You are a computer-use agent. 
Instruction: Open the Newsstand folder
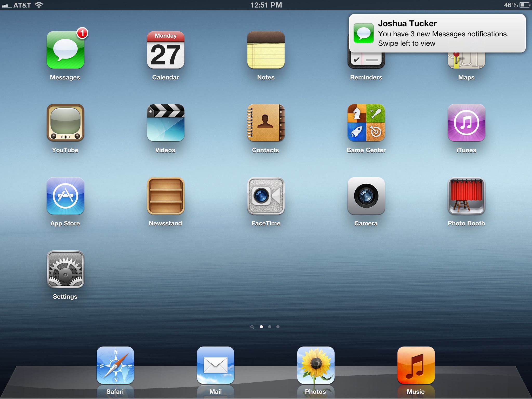(165, 196)
